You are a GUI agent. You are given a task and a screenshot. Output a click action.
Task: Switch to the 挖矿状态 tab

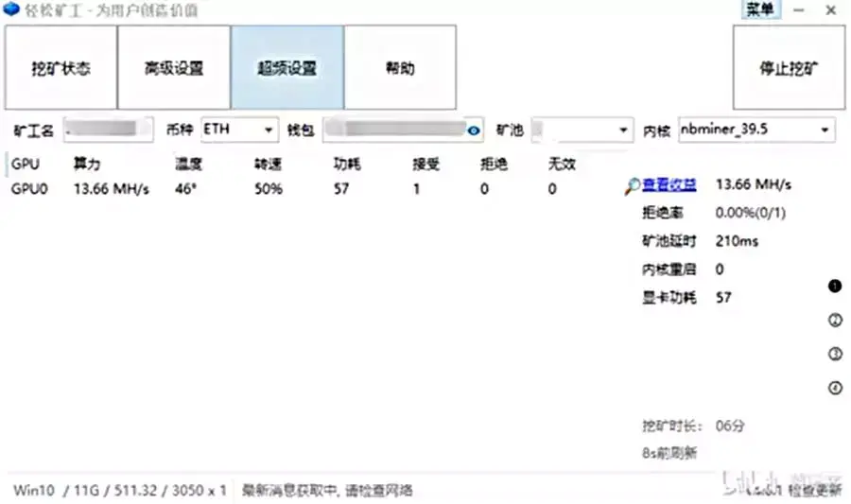click(x=61, y=68)
